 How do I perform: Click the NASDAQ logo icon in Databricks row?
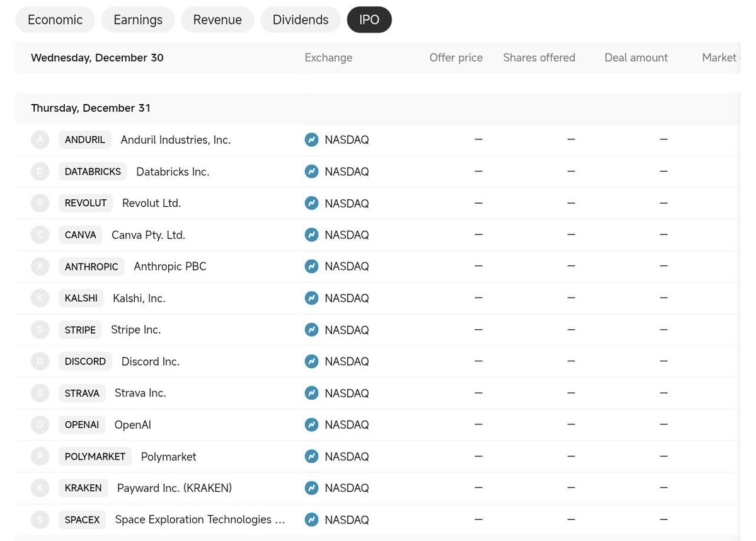(311, 172)
